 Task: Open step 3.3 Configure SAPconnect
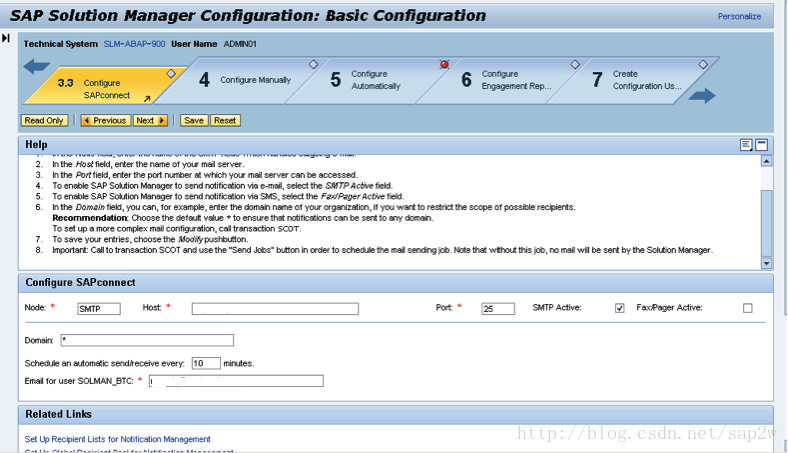coord(105,85)
